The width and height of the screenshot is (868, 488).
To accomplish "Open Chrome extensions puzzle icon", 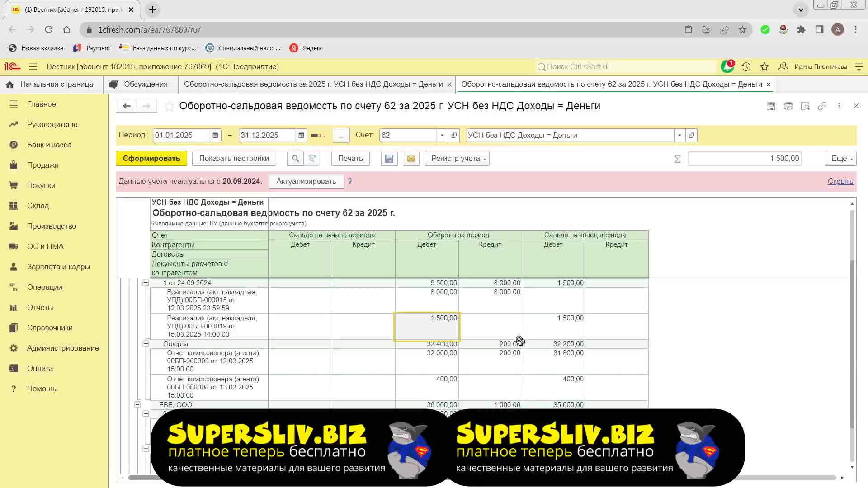I will tap(801, 30).
